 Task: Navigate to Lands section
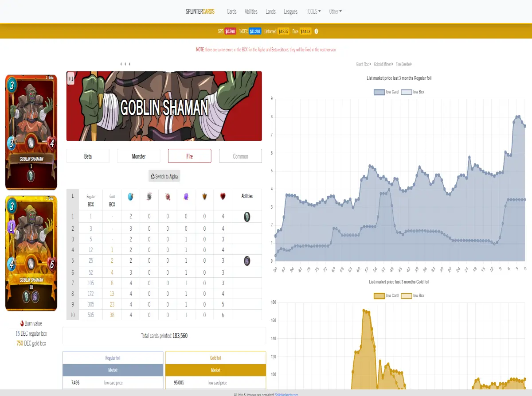point(270,12)
